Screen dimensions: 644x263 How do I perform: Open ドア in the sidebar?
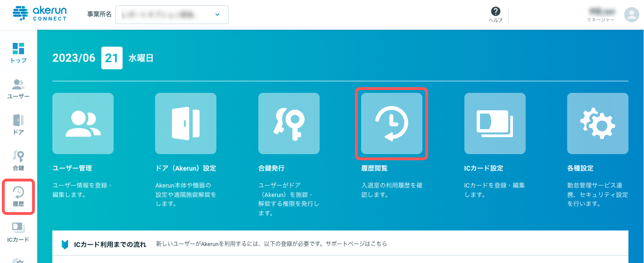pyautogui.click(x=18, y=124)
